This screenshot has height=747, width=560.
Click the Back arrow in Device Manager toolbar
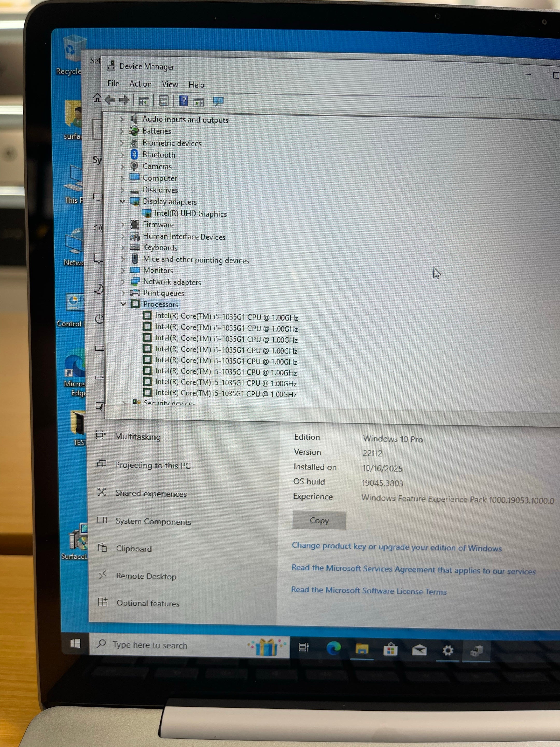click(110, 100)
